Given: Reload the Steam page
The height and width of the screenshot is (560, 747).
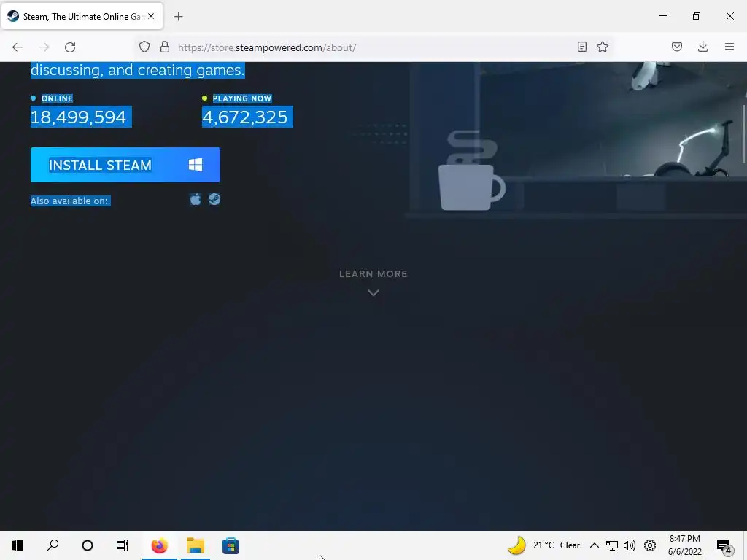Looking at the screenshot, I should click(70, 47).
